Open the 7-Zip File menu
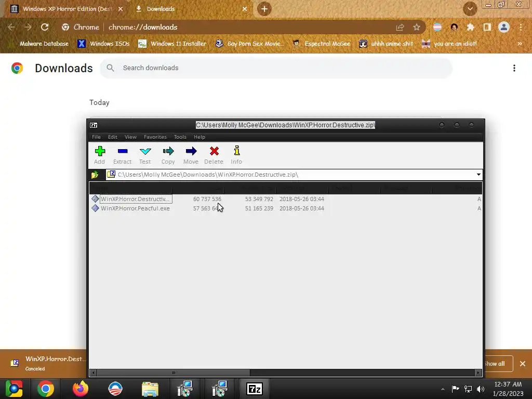 96,137
